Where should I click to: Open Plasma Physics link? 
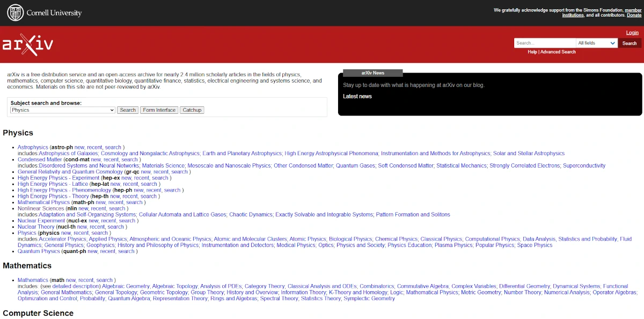(x=453, y=245)
